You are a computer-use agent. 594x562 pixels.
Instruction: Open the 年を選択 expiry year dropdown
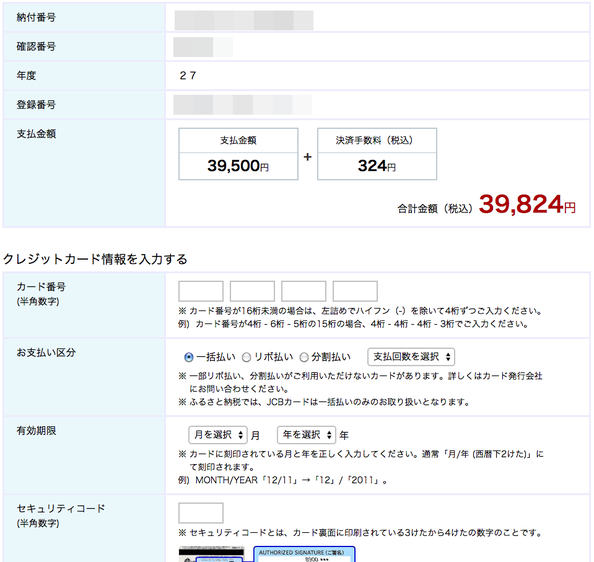[306, 435]
